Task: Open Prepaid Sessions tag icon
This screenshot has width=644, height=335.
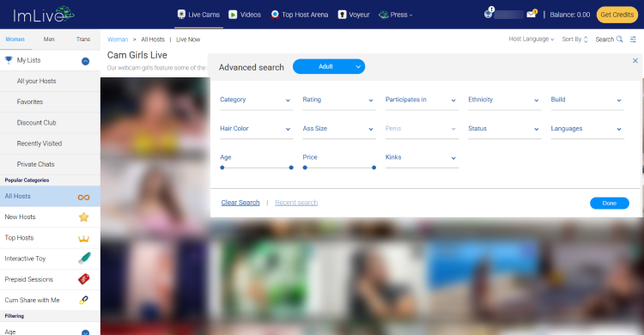Action: 84,279
